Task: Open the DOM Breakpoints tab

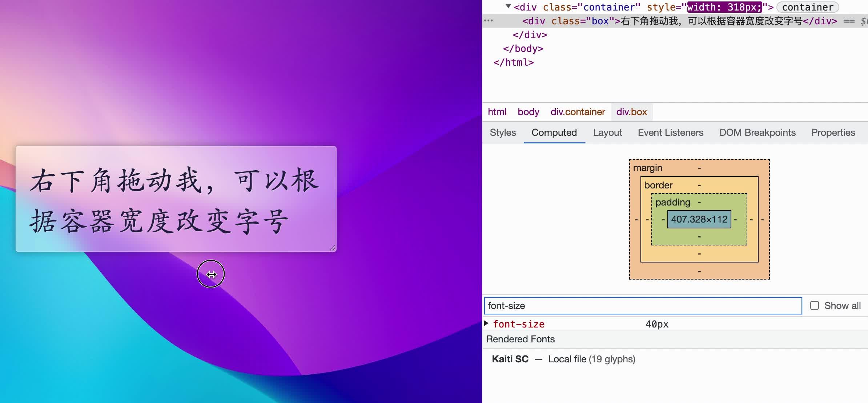Action: (x=758, y=133)
